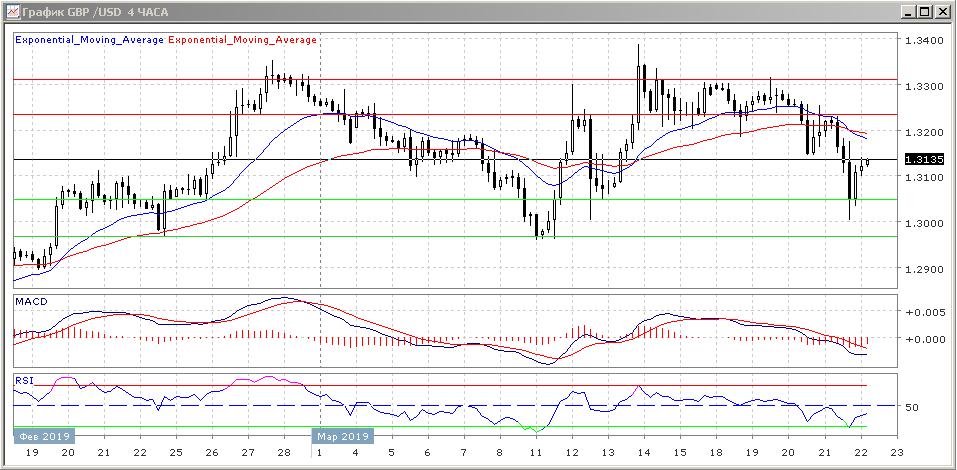Click date 28 on the time axis
The height and width of the screenshot is (470, 957).
tap(284, 453)
